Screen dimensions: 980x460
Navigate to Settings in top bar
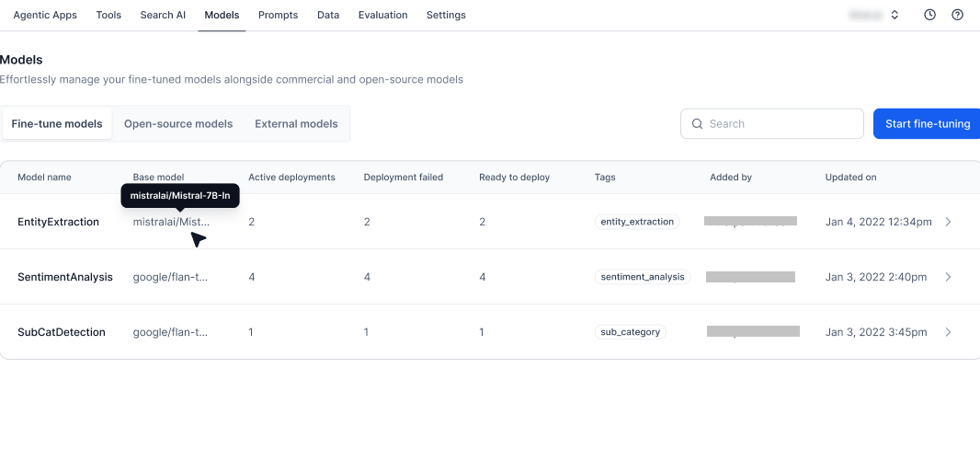point(446,15)
